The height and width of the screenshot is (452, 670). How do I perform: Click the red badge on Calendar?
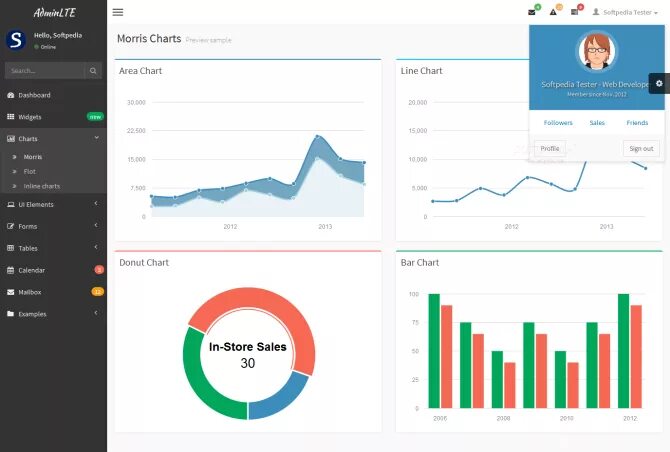click(99, 270)
